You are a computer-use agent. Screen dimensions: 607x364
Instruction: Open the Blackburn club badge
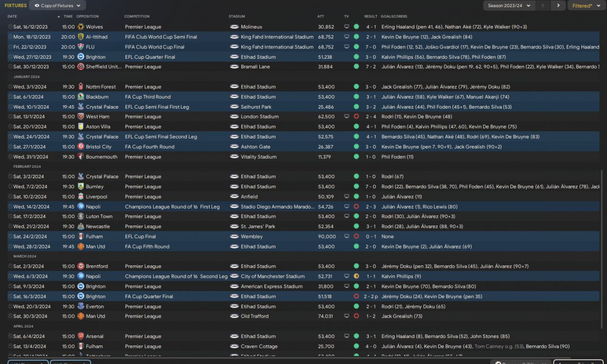[81, 97]
